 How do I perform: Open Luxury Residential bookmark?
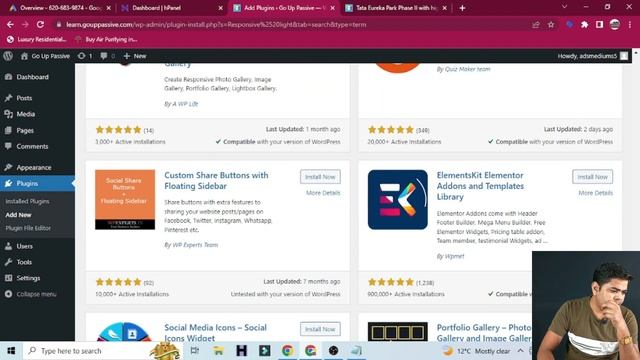click(x=36, y=39)
